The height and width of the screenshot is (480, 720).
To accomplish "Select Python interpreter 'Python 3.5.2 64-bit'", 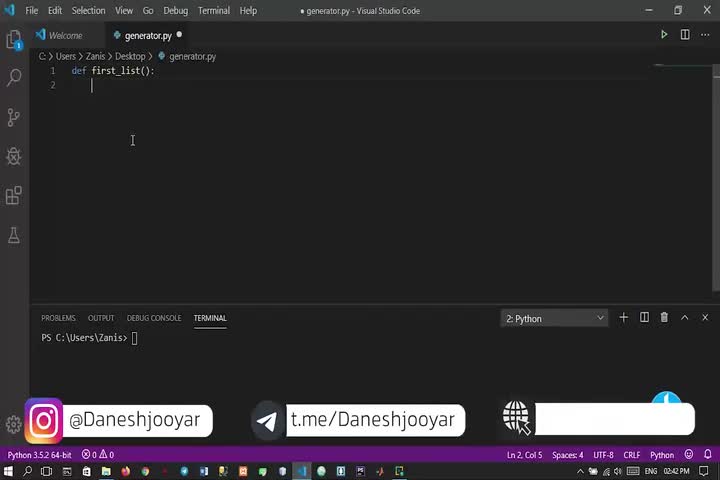I will coord(39,455).
